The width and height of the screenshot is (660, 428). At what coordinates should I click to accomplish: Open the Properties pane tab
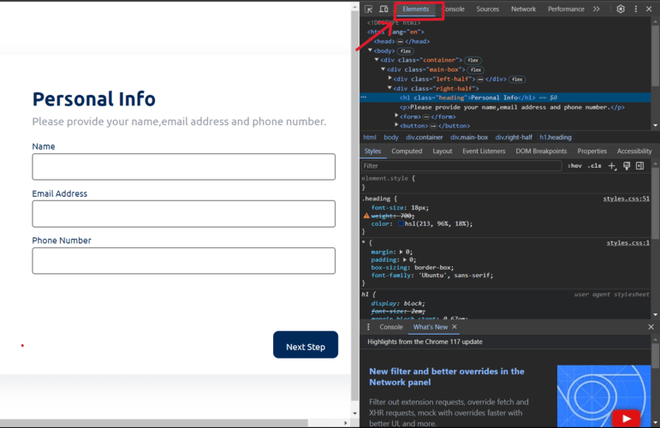[x=592, y=151]
